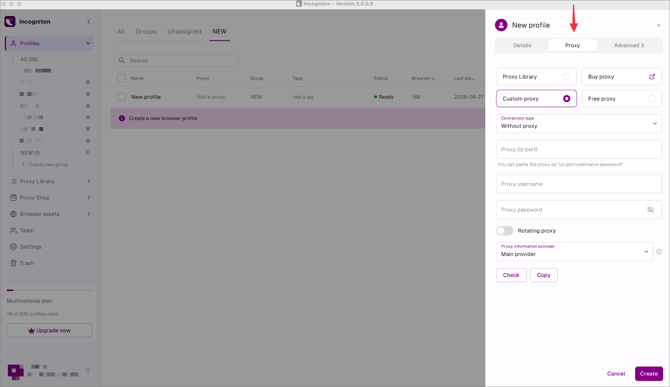Image resolution: width=670 pixels, height=387 pixels.
Task: Click the Cancel button
Action: pos(616,374)
